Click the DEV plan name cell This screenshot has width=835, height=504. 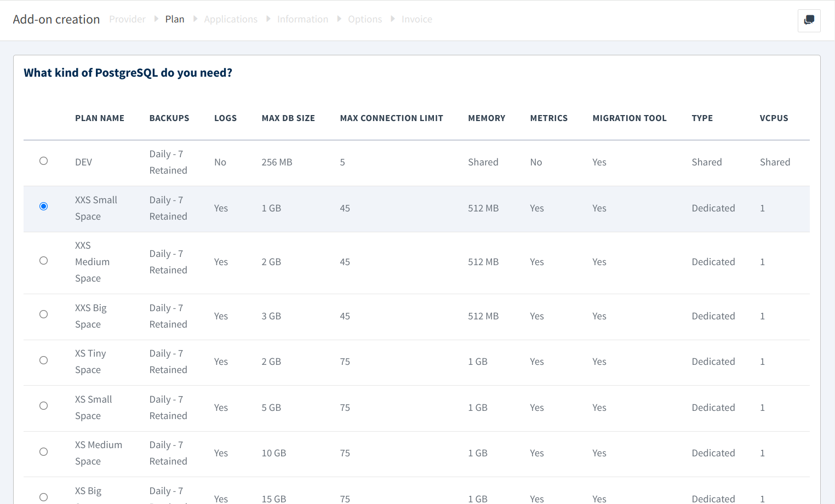[x=84, y=162]
